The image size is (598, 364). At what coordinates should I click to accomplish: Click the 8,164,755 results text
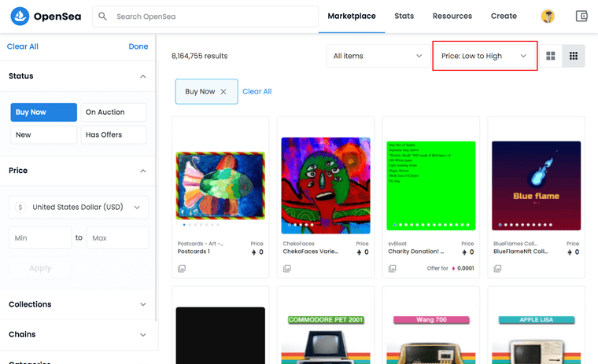tap(199, 56)
